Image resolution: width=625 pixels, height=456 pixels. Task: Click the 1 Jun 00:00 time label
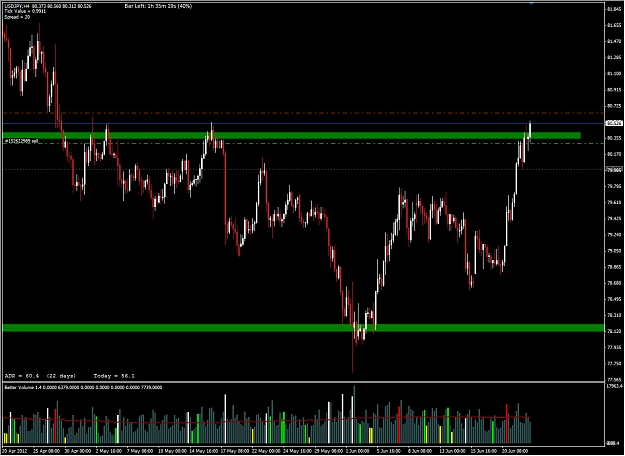tap(358, 451)
